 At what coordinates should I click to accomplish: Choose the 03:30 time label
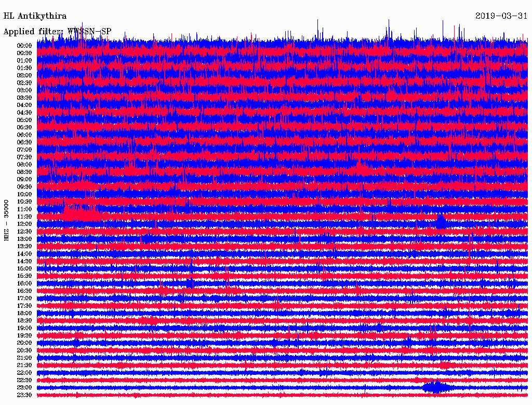coord(24,98)
